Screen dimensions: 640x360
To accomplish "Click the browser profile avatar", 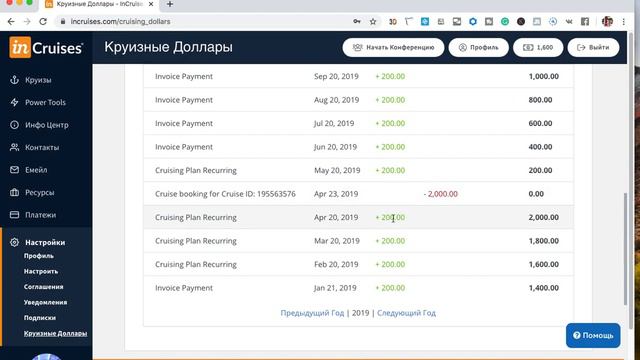I will point(607,22).
